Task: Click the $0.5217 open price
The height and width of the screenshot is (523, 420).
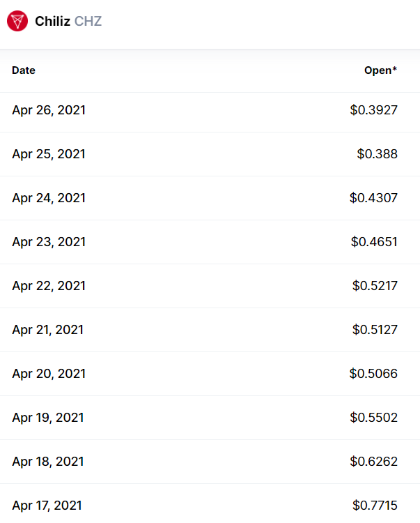Action: coord(375,286)
